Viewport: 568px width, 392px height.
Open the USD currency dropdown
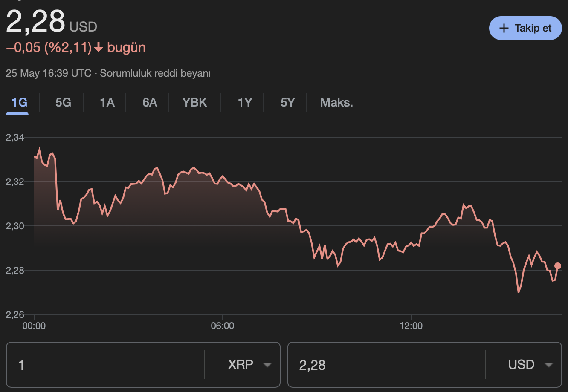point(530,365)
